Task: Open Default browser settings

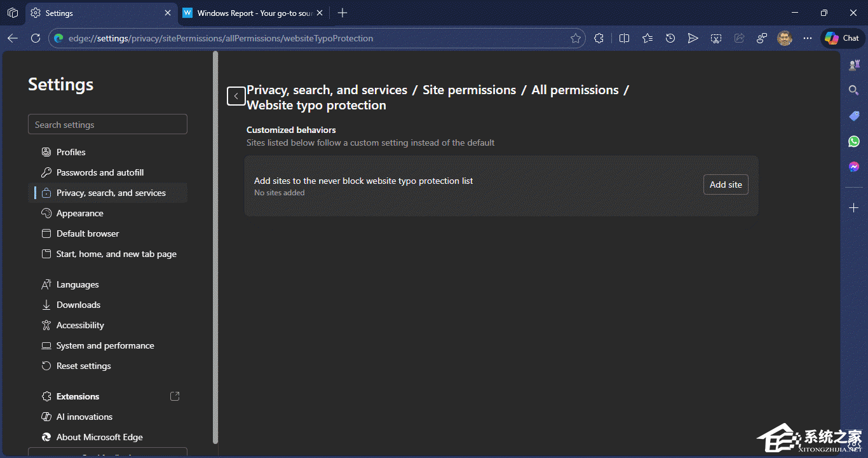Action: point(107,233)
